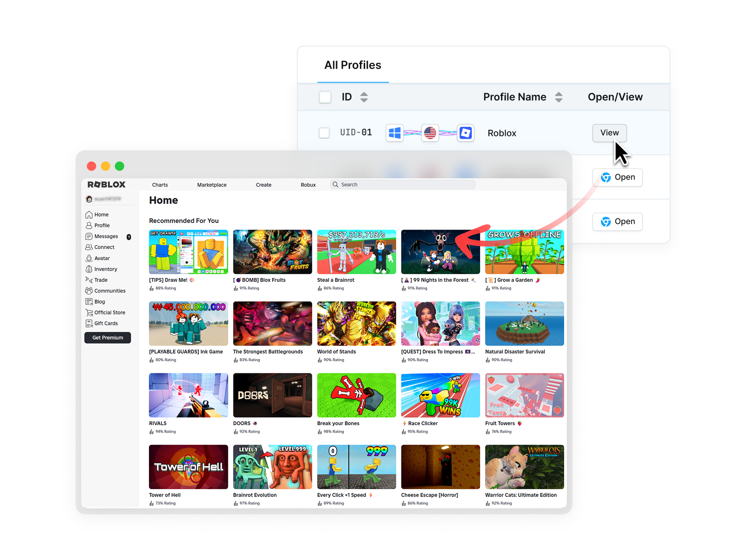Image resolution: width=747 pixels, height=560 pixels.
Task: Open the Dress To Impress thumbnail
Action: click(x=441, y=323)
